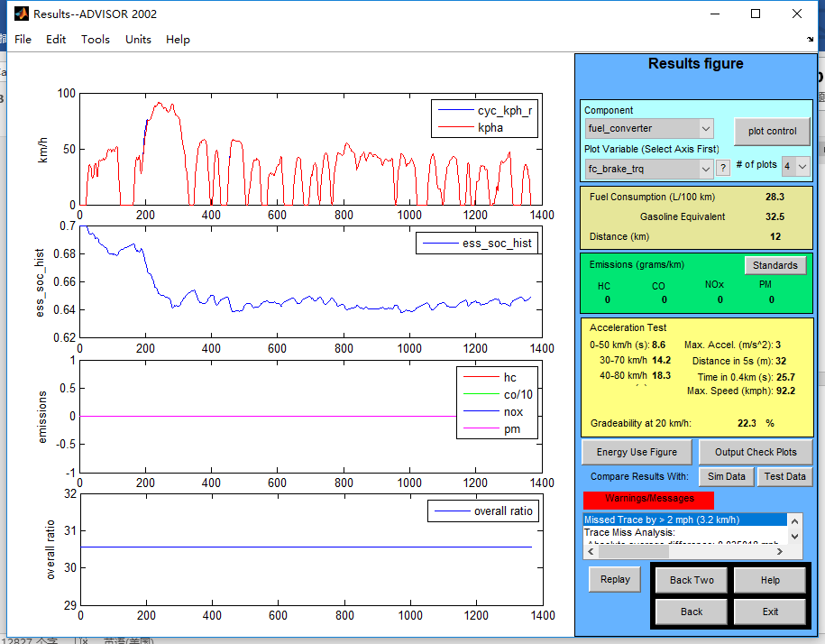Image resolution: width=825 pixels, height=644 pixels.
Task: Open the File menu
Action: click(x=23, y=40)
